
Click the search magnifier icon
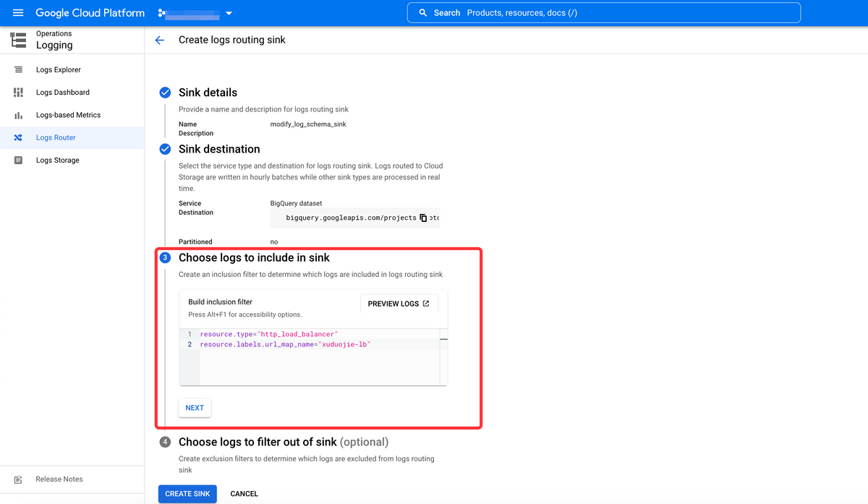(x=423, y=13)
